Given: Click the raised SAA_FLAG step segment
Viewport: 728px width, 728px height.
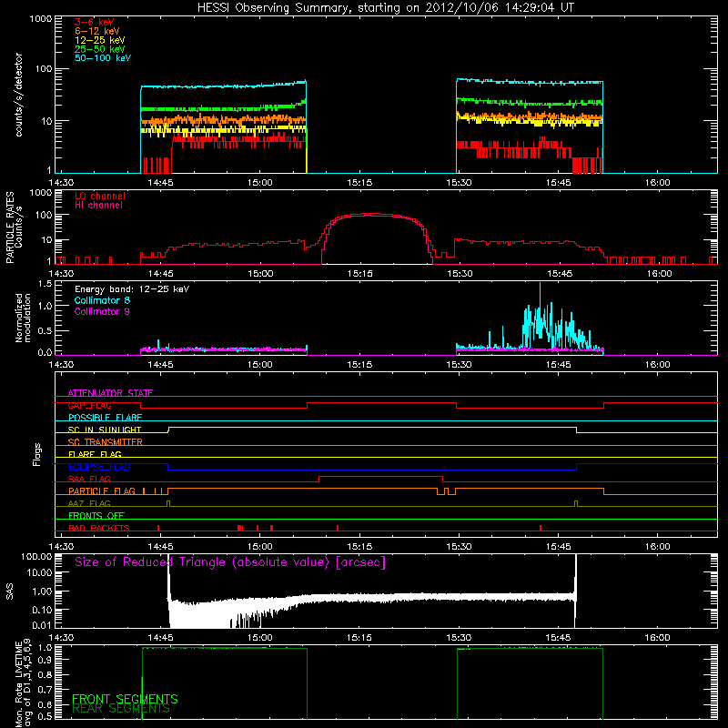Looking at the screenshot, I should pos(380,476).
